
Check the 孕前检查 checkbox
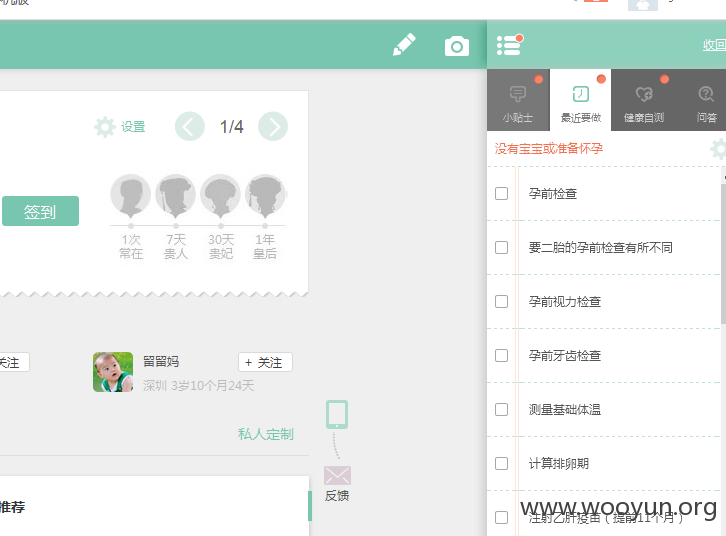click(x=501, y=193)
